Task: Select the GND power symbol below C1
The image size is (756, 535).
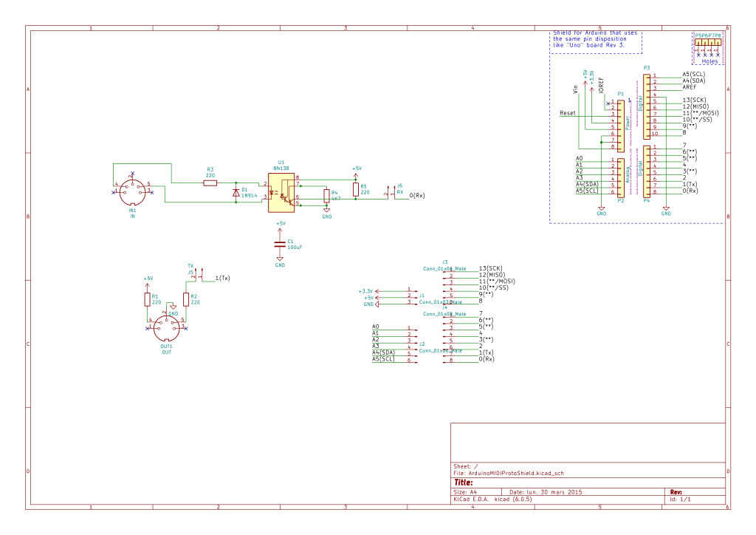Action: click(280, 262)
